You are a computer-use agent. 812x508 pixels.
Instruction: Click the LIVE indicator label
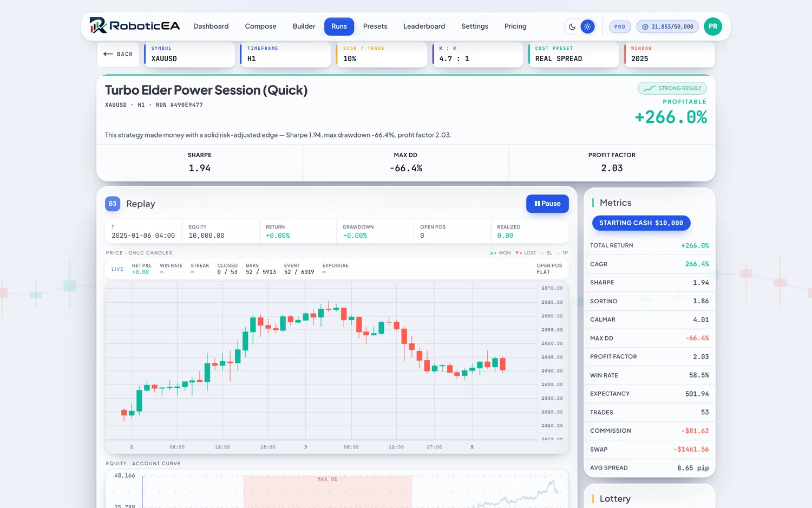(x=117, y=269)
